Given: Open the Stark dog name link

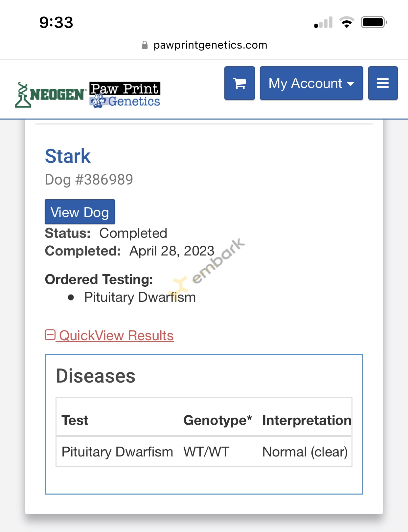Looking at the screenshot, I should point(68,156).
